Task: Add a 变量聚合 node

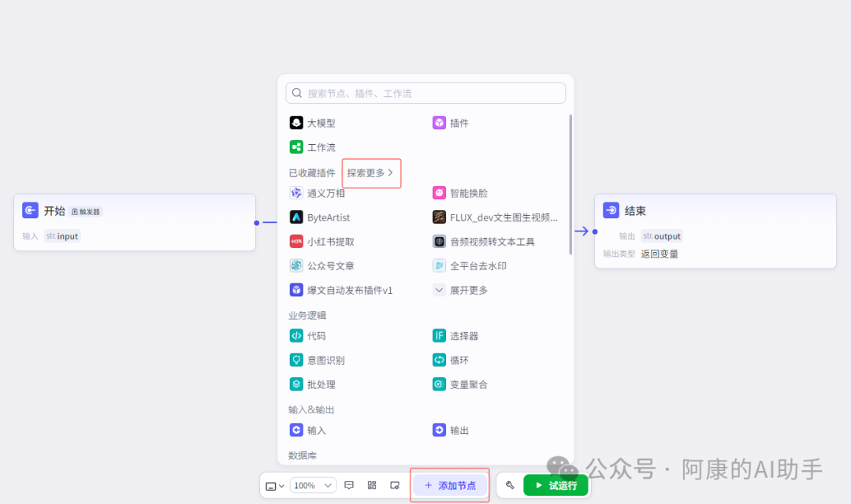Action: pyautogui.click(x=459, y=384)
